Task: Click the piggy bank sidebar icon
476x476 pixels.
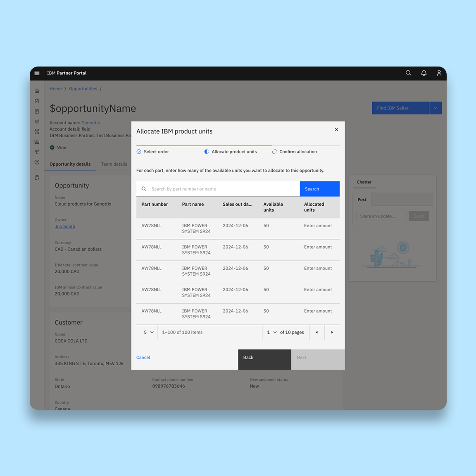Action: coord(37,121)
